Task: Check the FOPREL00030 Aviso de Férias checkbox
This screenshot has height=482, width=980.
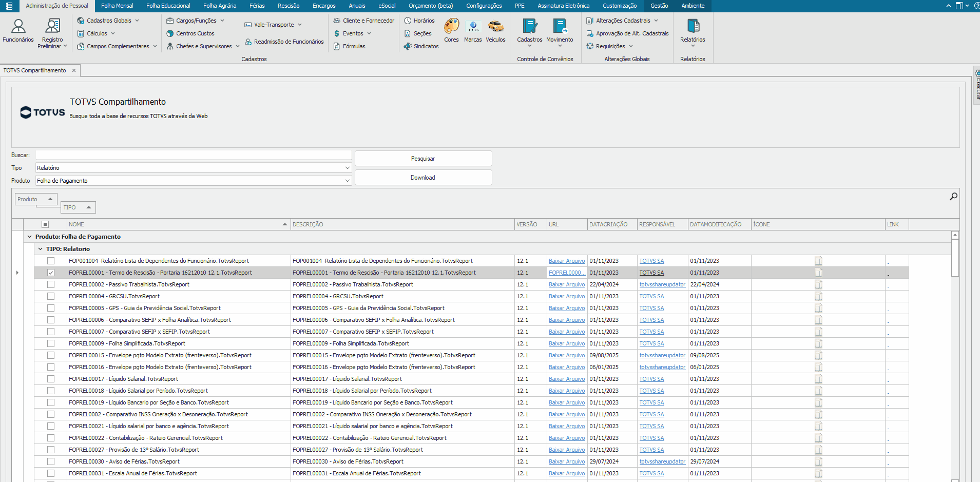Action: click(x=51, y=461)
